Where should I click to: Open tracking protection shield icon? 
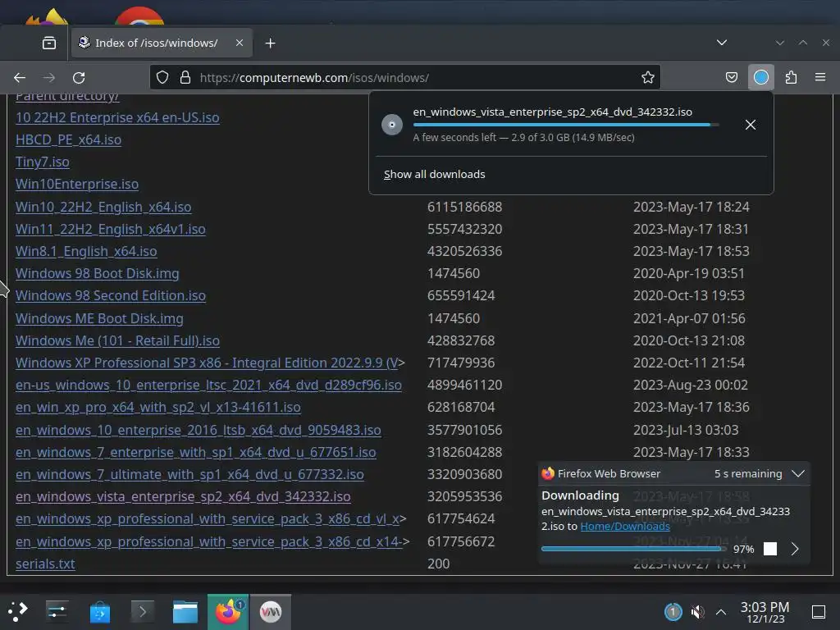pyautogui.click(x=162, y=78)
